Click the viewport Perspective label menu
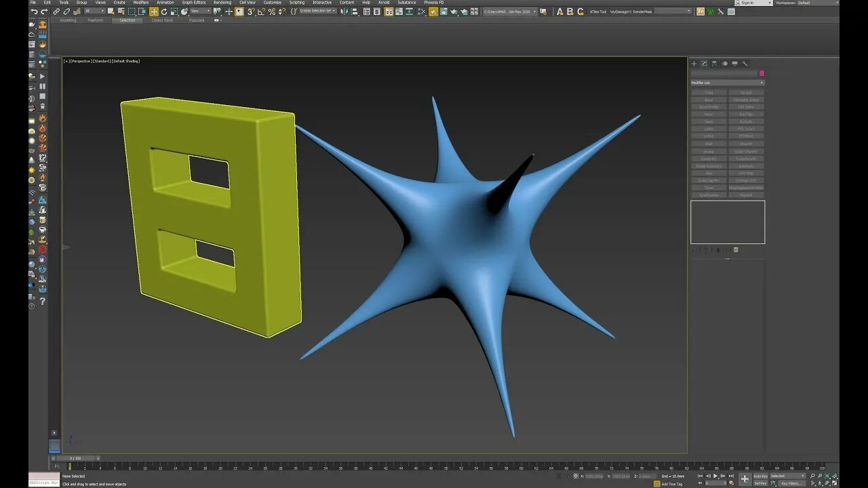 (x=80, y=61)
